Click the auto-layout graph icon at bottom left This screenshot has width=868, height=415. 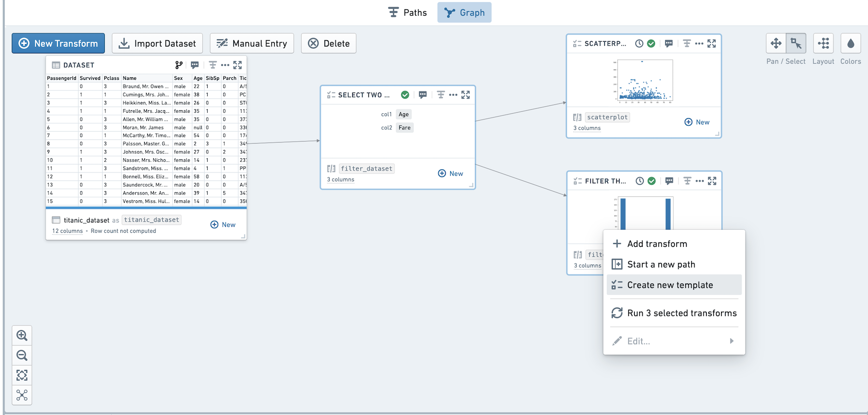22,395
